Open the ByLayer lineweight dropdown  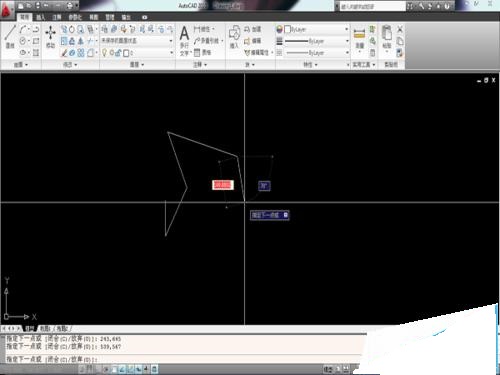[x=316, y=41]
